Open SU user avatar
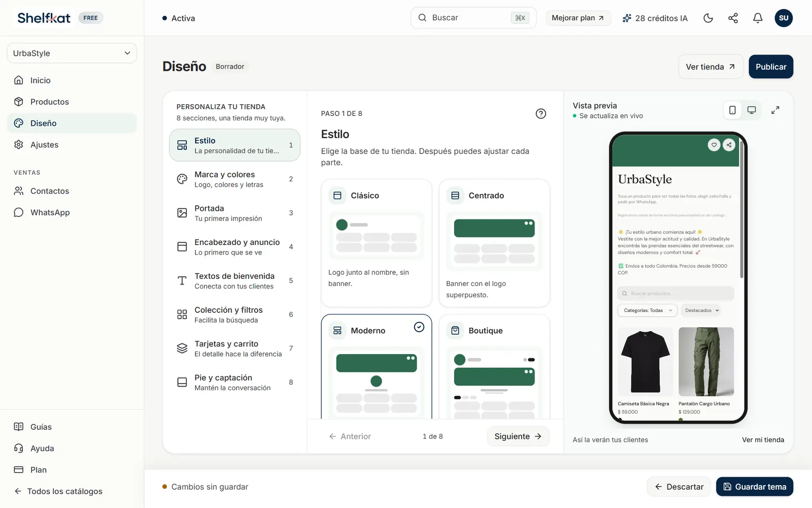Image resolution: width=812 pixels, height=508 pixels. (784, 18)
